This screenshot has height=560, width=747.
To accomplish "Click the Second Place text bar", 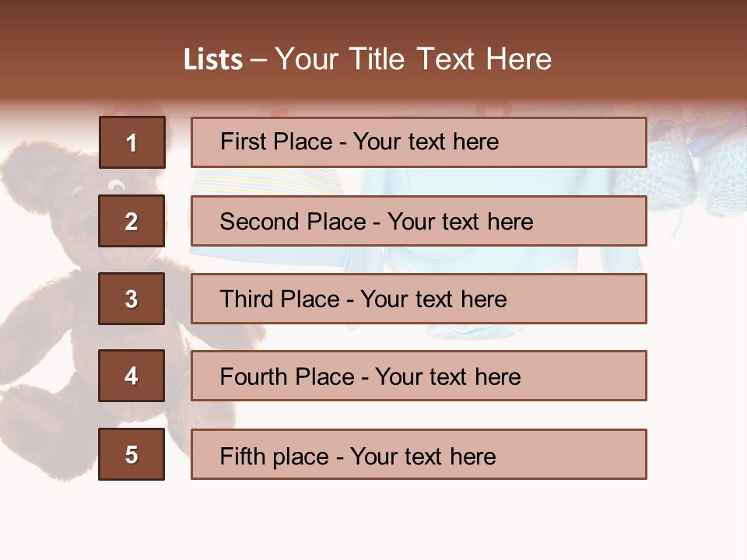I will (x=419, y=221).
